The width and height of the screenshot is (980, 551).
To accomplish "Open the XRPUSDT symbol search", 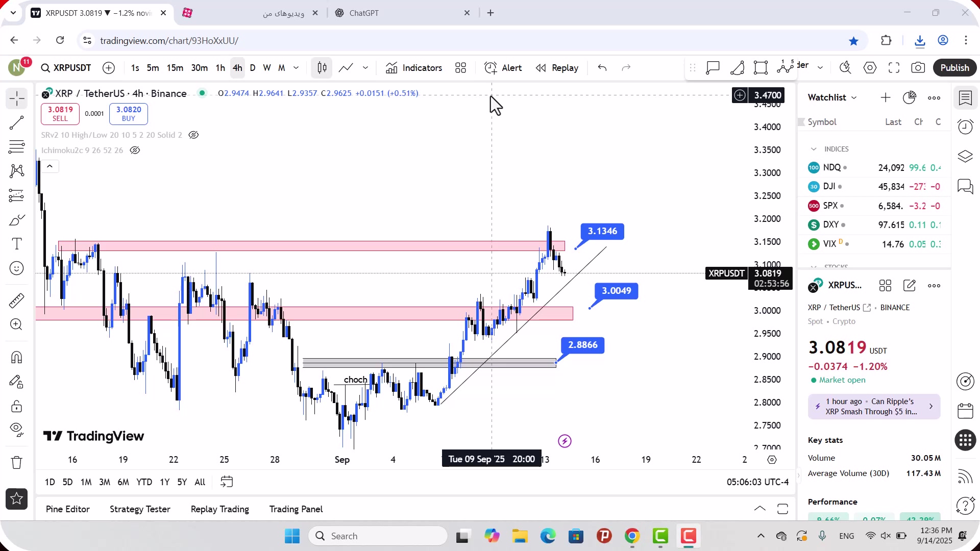I will click(66, 68).
